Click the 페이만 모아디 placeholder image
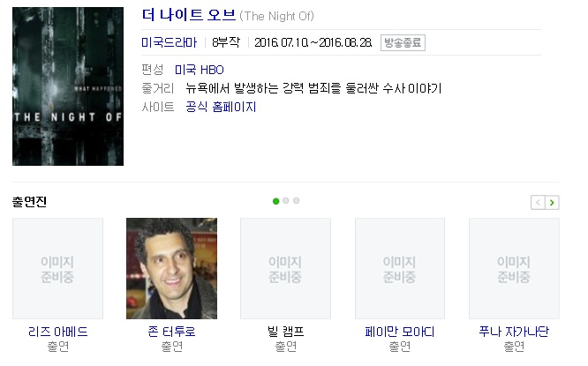The height and width of the screenshot is (366, 588). point(400,269)
